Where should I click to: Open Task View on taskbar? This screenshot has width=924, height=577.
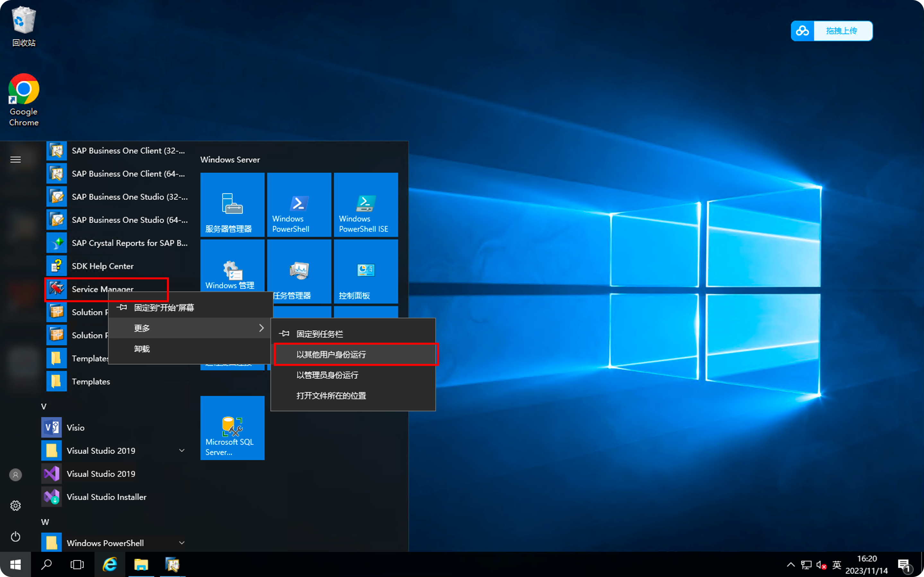(x=77, y=564)
